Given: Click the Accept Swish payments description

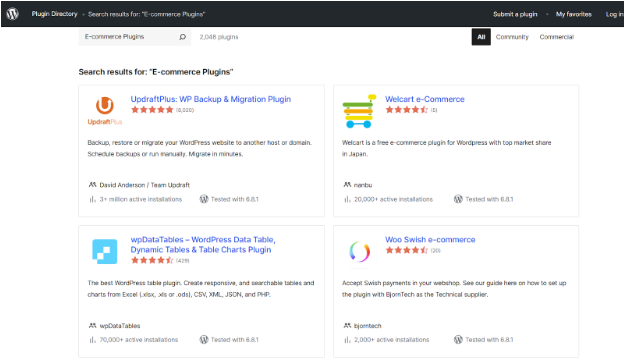Looking at the screenshot, I should [x=454, y=289].
